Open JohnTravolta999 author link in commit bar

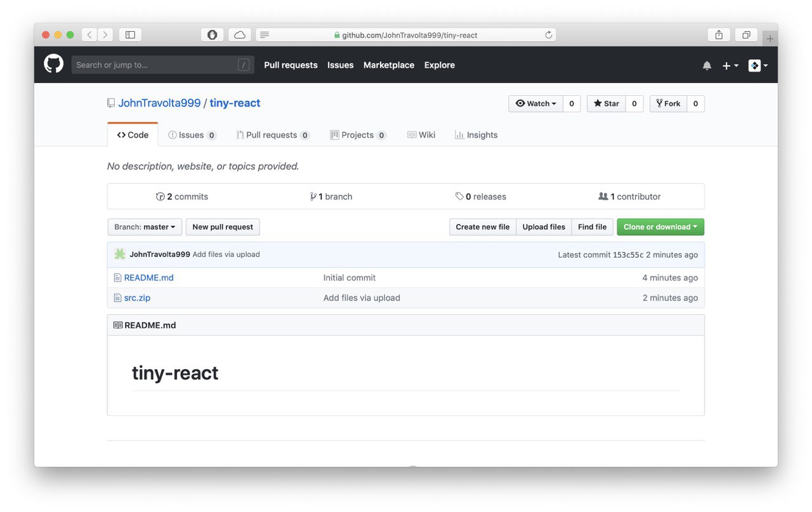tap(160, 254)
